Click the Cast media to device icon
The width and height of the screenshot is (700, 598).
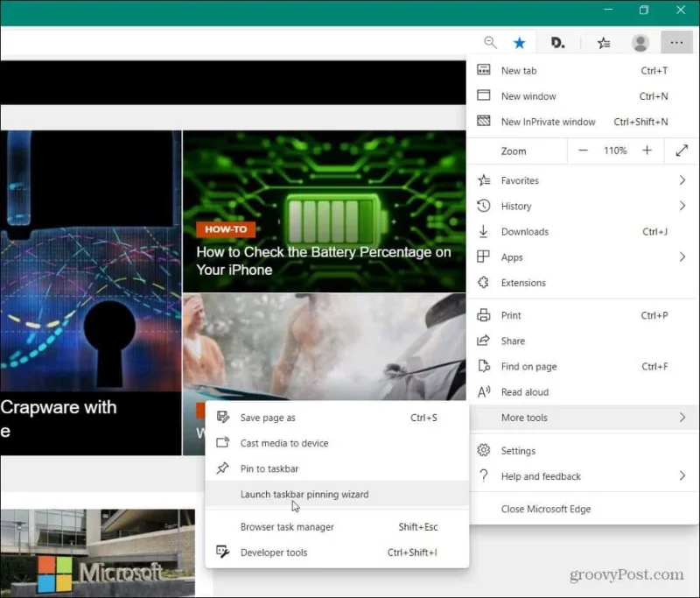(223, 442)
